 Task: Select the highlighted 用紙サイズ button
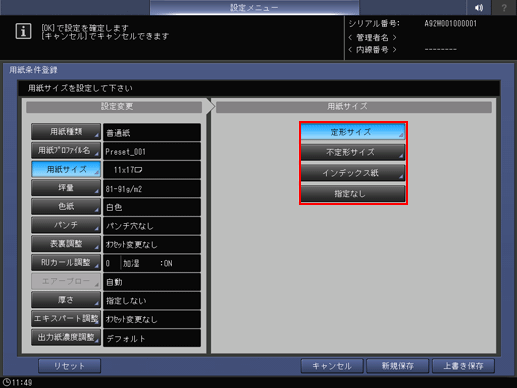coord(66,169)
